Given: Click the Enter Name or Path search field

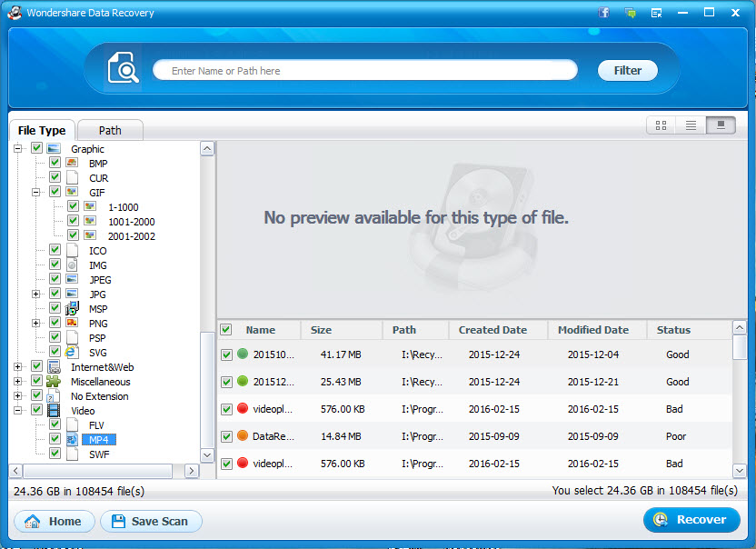Looking at the screenshot, I should [365, 70].
